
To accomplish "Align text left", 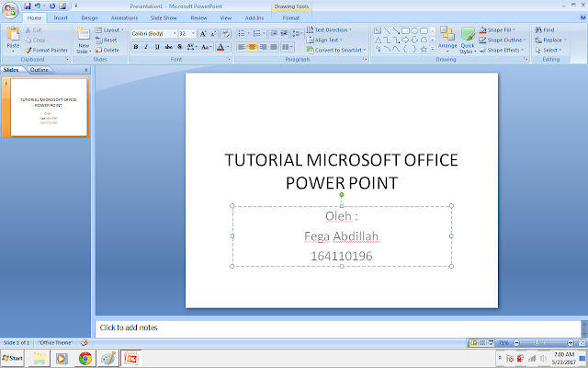I will tap(242, 47).
